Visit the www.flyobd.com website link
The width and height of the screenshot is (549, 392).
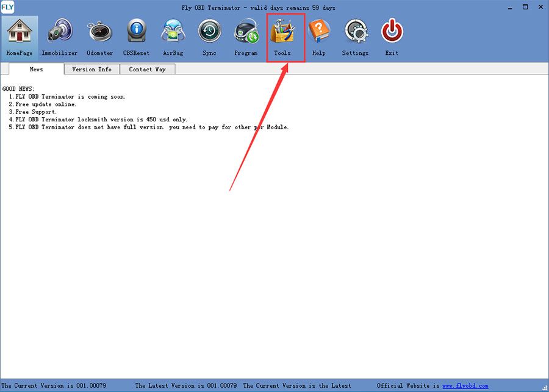(465, 385)
